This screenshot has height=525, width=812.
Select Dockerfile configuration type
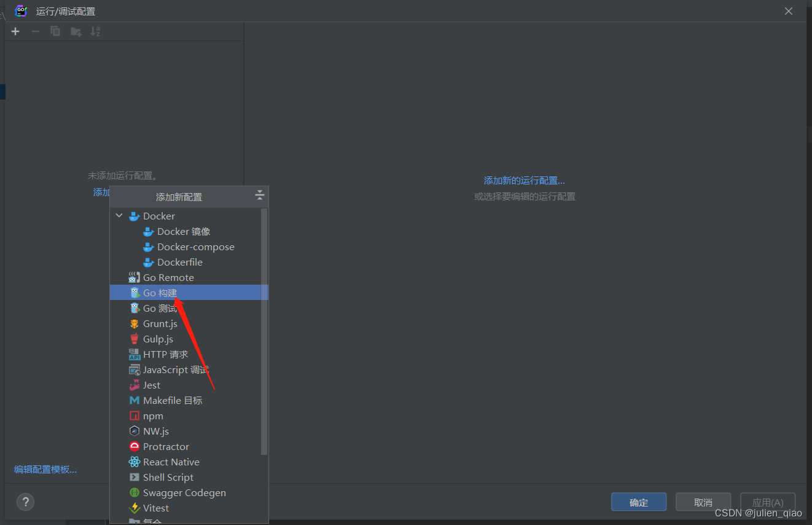(180, 262)
